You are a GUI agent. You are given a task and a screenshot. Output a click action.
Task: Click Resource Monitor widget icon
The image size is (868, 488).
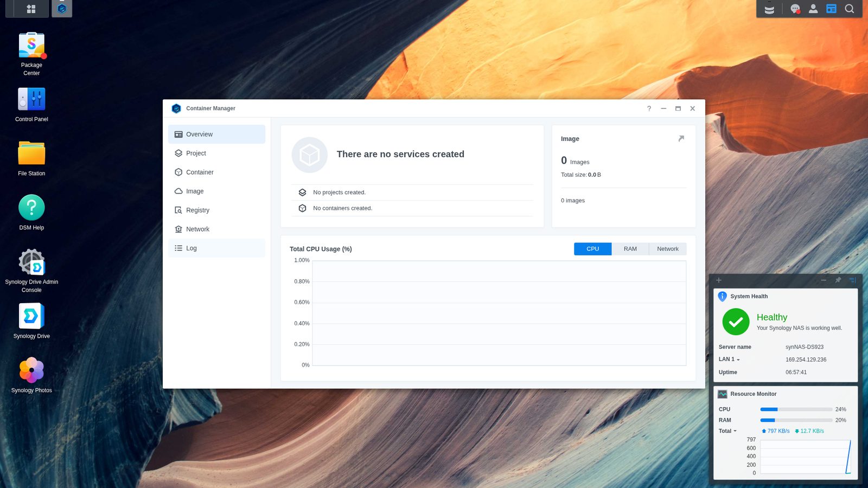[723, 394]
